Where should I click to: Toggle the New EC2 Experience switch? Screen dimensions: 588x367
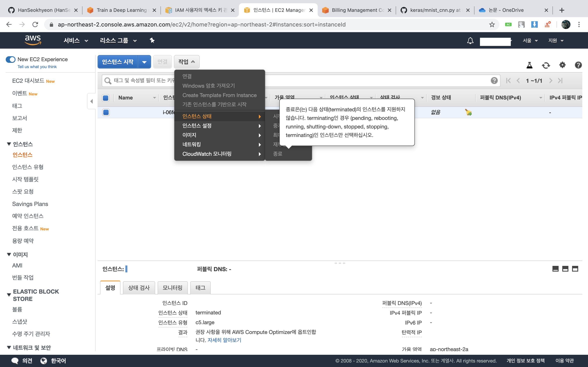coord(11,60)
